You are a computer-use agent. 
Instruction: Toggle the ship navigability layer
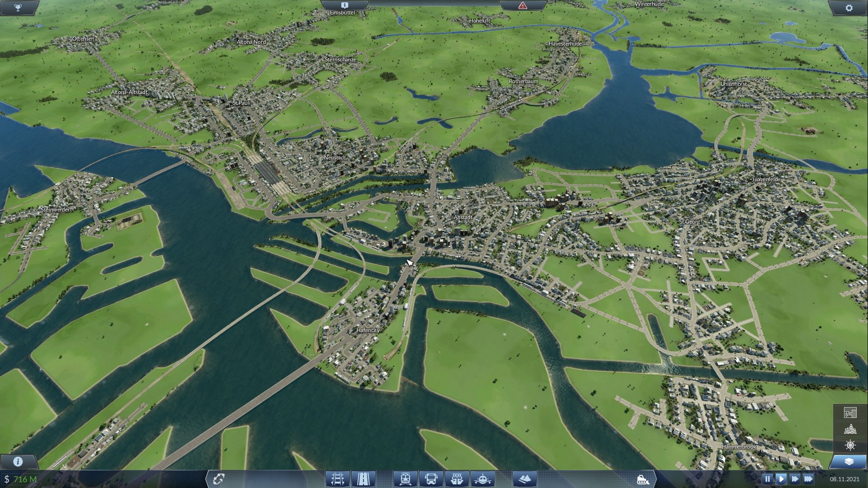coord(850,446)
